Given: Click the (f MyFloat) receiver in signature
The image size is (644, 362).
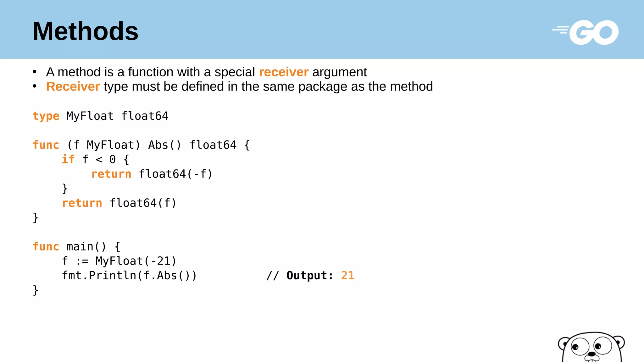Looking at the screenshot, I should [103, 145].
